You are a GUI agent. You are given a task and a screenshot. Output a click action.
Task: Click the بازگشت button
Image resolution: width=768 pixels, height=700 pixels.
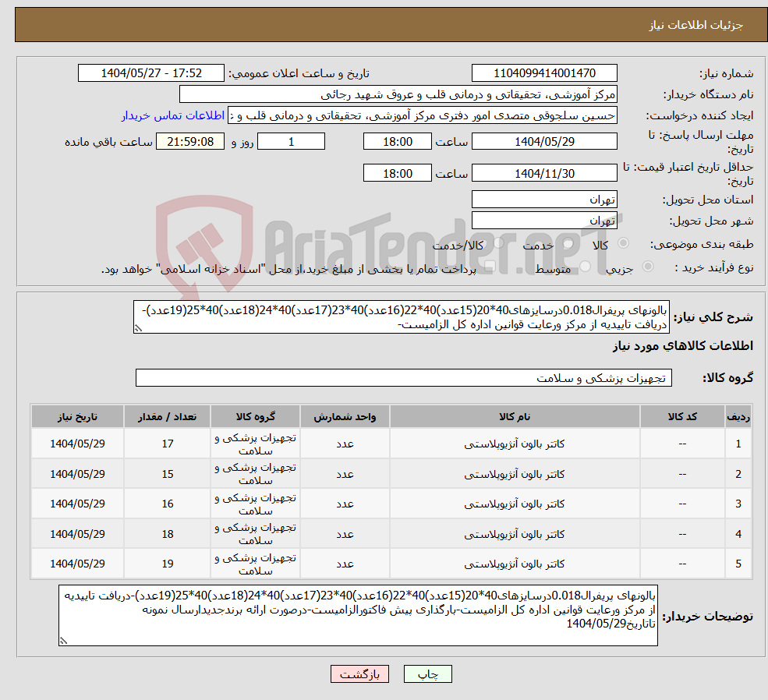[x=359, y=673]
